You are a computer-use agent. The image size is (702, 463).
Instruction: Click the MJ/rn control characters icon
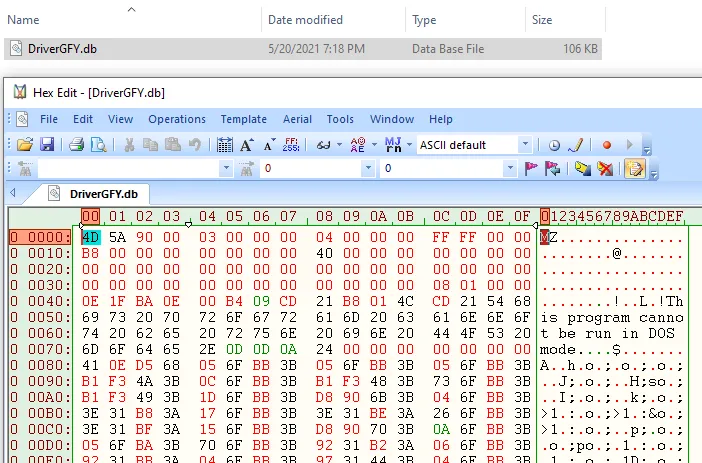(393, 145)
